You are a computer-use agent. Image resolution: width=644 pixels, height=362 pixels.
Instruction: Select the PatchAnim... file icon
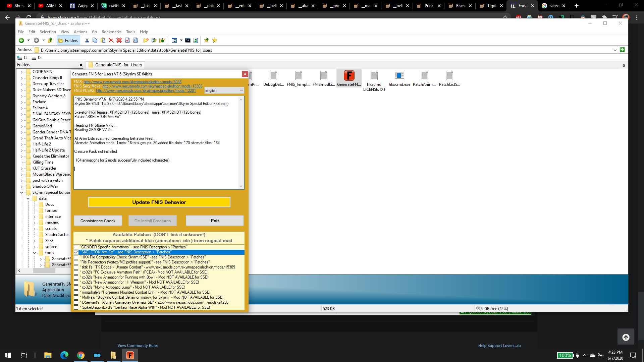424,78
